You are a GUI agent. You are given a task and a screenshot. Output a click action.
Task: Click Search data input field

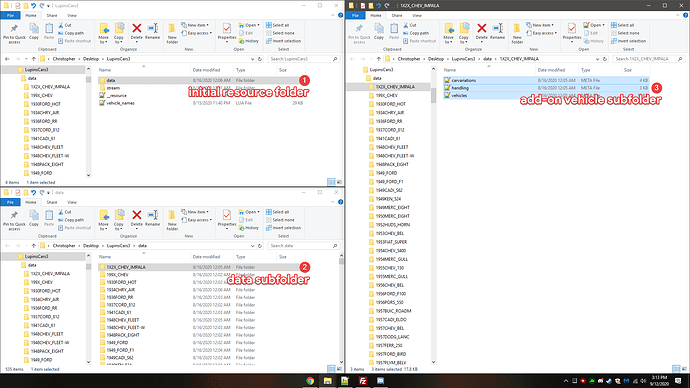click(x=300, y=245)
